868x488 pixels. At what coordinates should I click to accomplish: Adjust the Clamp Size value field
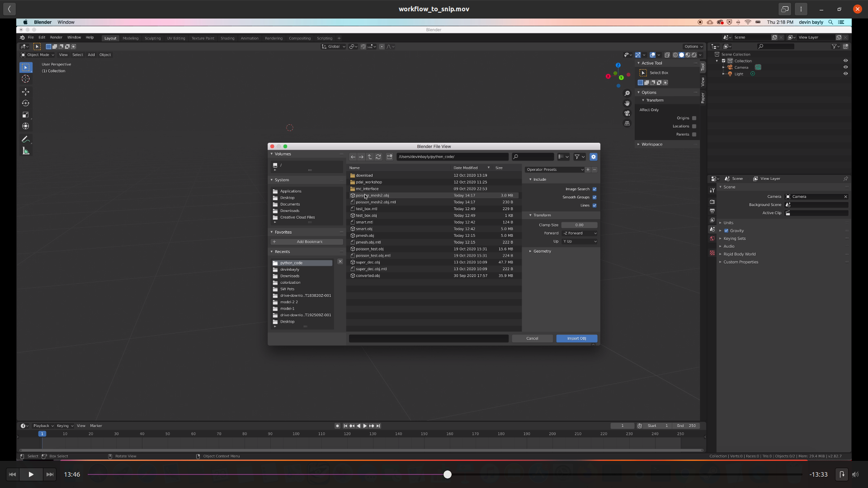pyautogui.click(x=579, y=225)
